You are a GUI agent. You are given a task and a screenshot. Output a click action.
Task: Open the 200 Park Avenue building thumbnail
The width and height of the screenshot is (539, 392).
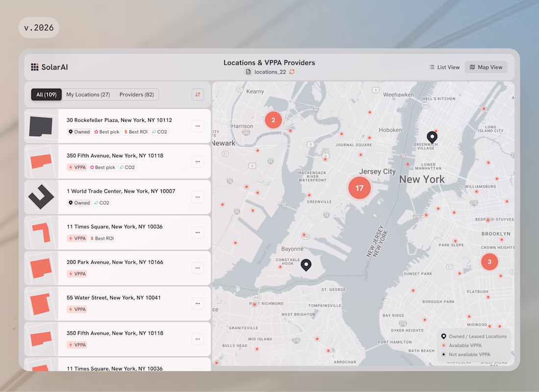(41, 268)
